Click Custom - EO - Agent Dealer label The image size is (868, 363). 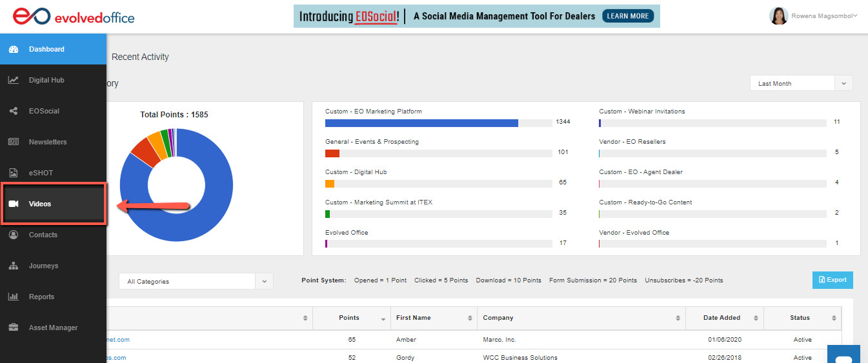coord(641,172)
